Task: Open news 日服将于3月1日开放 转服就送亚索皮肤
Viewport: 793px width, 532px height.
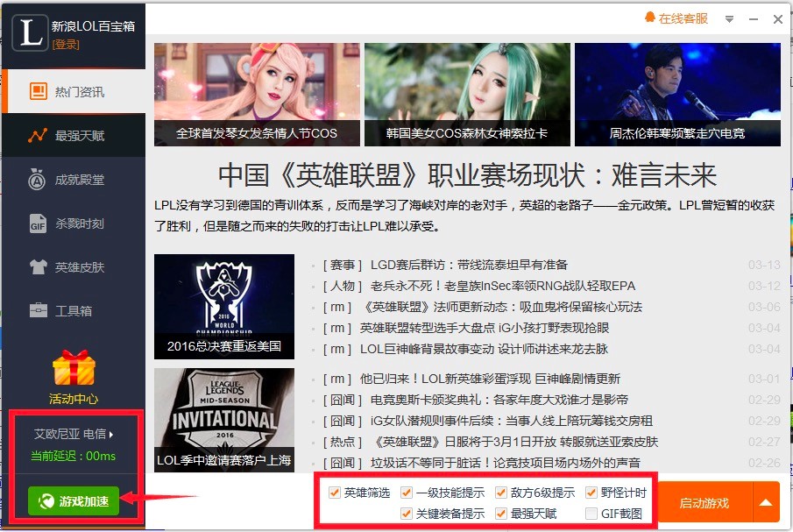Action: pos(514,442)
